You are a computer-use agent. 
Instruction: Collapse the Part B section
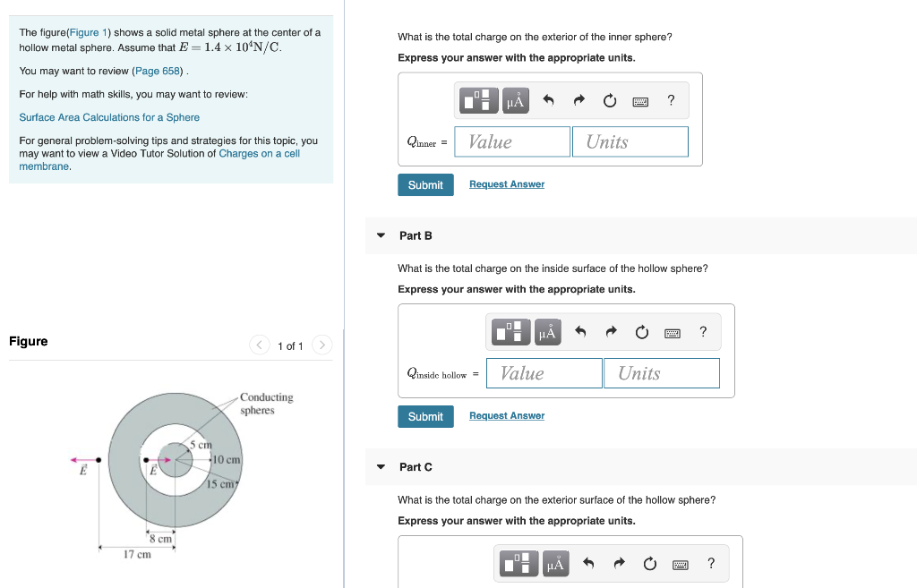coord(382,235)
